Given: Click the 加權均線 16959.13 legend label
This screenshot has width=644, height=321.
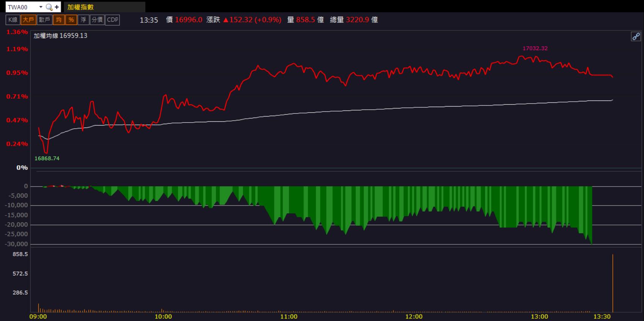Looking at the screenshot, I should tap(60, 36).
